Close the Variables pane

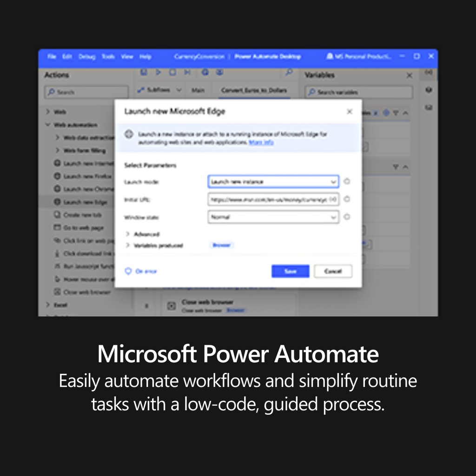pyautogui.click(x=409, y=75)
